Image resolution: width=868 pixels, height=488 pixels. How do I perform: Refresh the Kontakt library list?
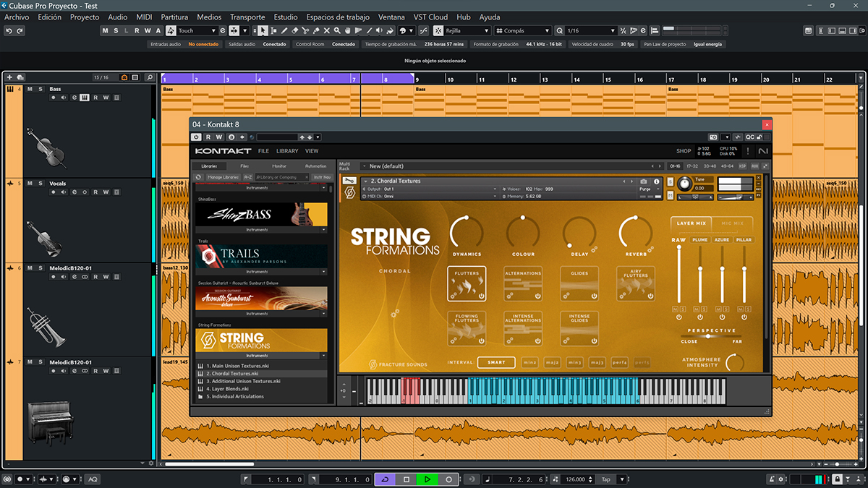[x=198, y=176]
